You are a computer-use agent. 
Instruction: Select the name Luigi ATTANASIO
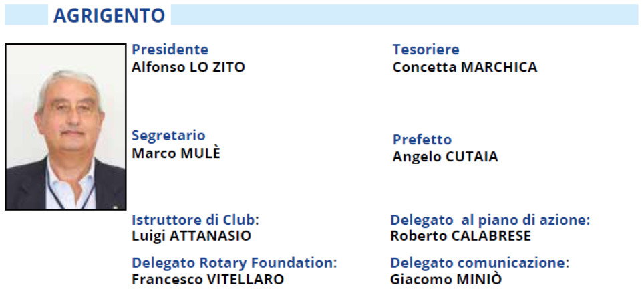point(191,236)
